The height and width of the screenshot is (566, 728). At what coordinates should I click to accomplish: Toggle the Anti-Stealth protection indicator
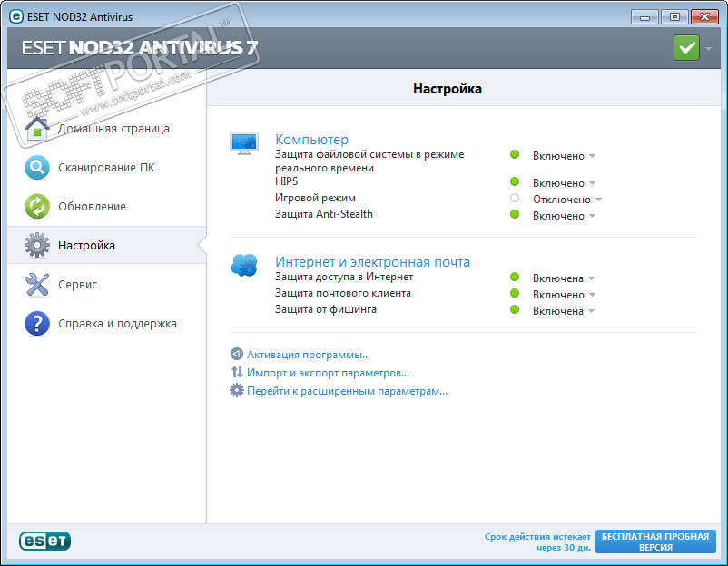(x=515, y=214)
